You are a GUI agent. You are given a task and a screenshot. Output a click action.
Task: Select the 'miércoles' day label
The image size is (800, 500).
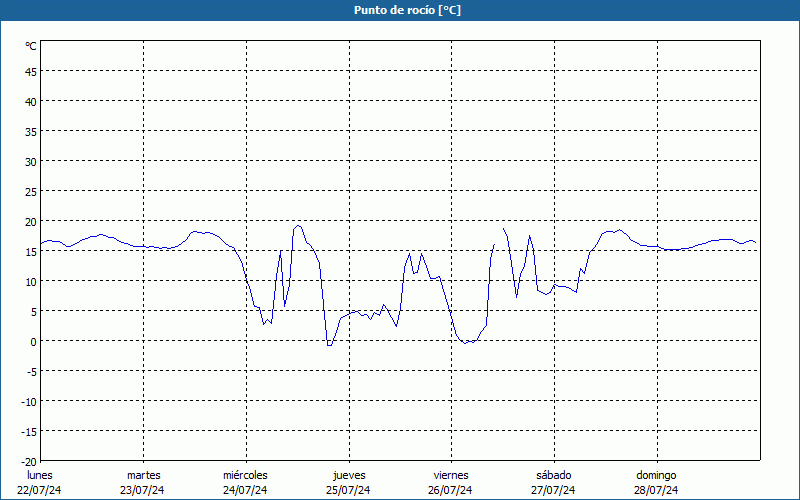245,475
